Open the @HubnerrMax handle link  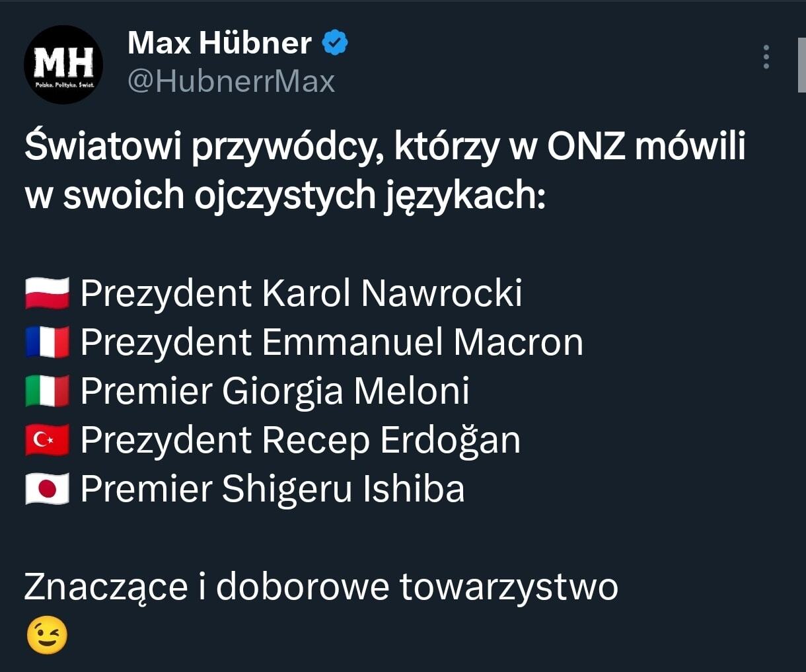click(x=231, y=81)
